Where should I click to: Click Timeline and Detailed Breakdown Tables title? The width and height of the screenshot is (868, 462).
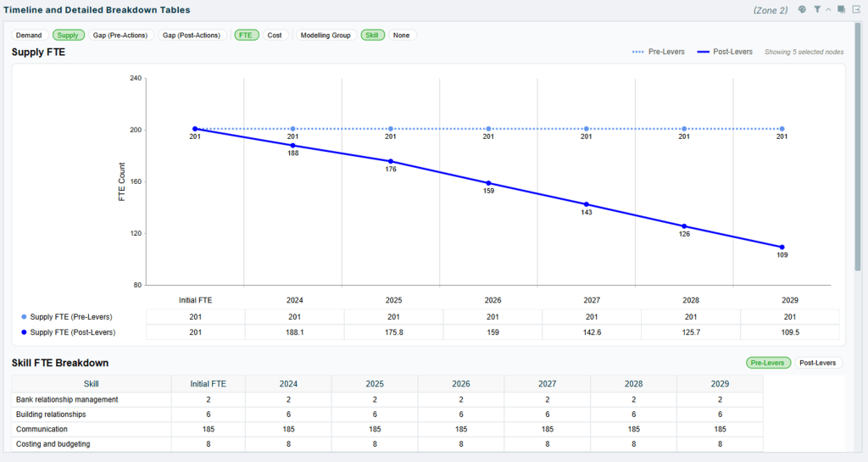(97, 10)
